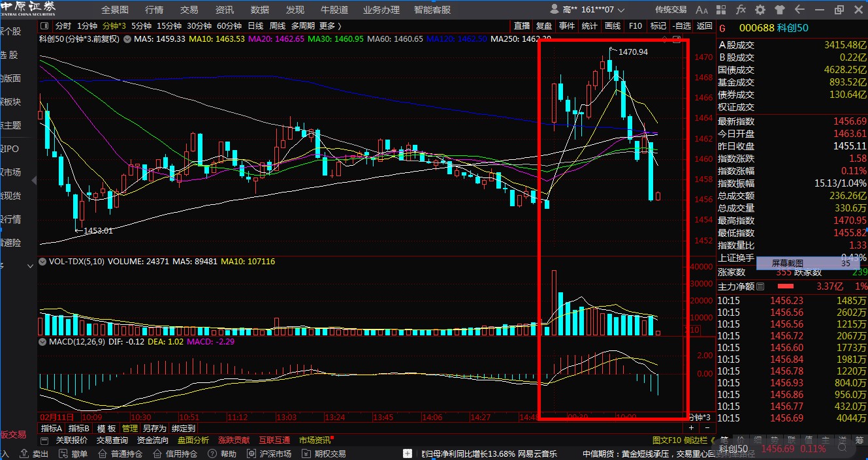Open the 全景图 menu
The image size is (868, 460).
[x=115, y=10]
